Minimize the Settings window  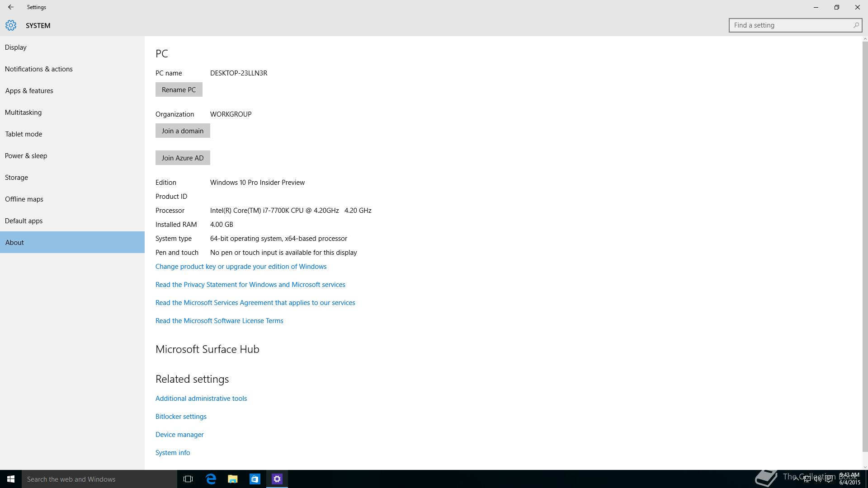[816, 7]
